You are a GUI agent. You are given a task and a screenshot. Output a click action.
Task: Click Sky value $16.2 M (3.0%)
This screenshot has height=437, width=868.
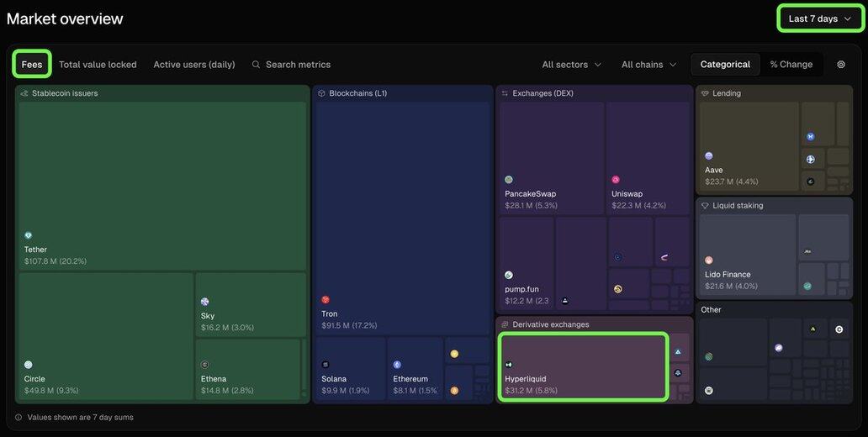(x=228, y=328)
